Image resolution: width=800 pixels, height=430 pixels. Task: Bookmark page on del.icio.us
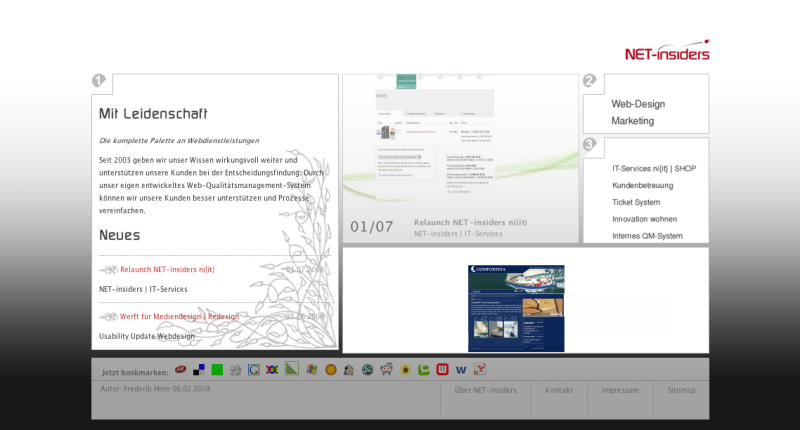pos(199,370)
